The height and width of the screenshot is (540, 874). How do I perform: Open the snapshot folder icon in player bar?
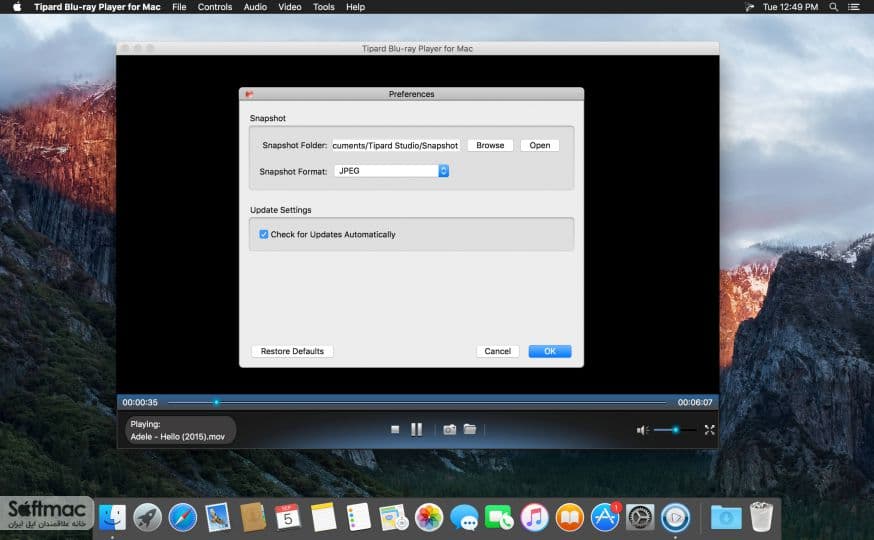[470, 429]
